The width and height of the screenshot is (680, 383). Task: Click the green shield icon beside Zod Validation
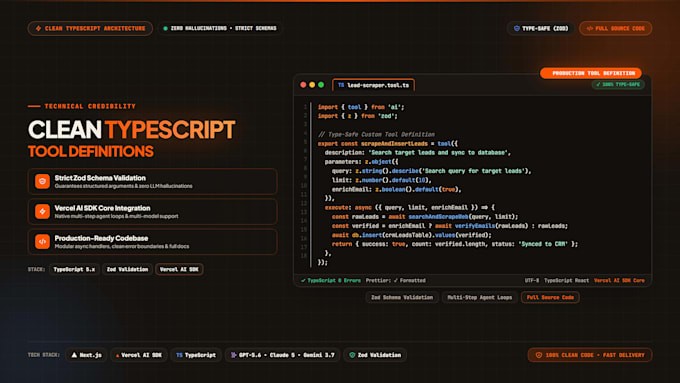(352, 355)
